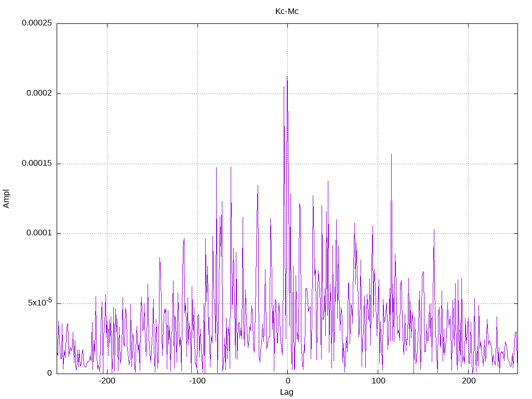
Task: Click the tallest peak near lag 0
Action: tap(287, 76)
